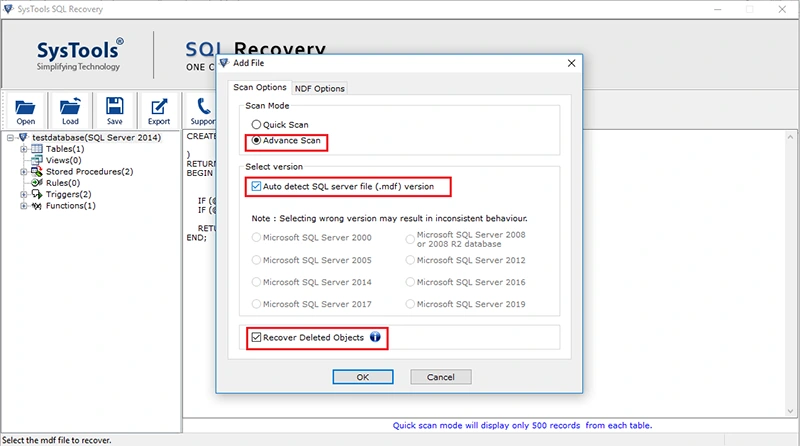
Task: Click the Save toolbar icon
Action: [x=114, y=106]
